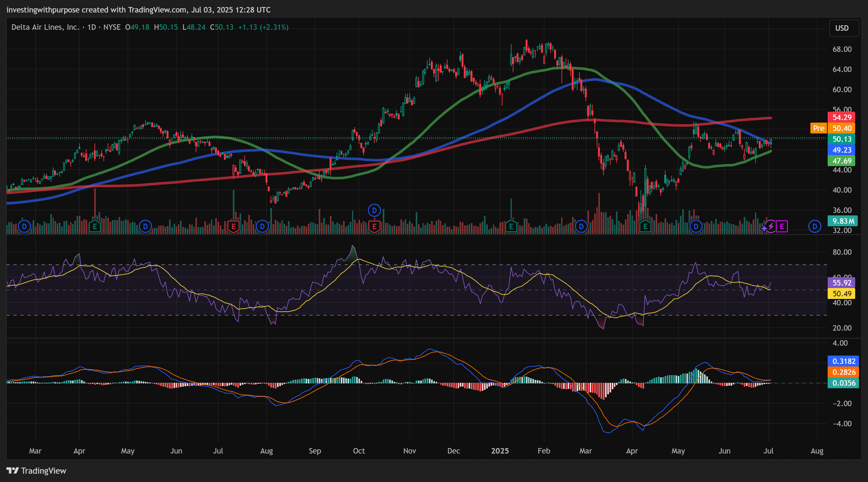Open the red earnings E marker in July 2024
The height and width of the screenshot is (482, 868).
click(233, 227)
